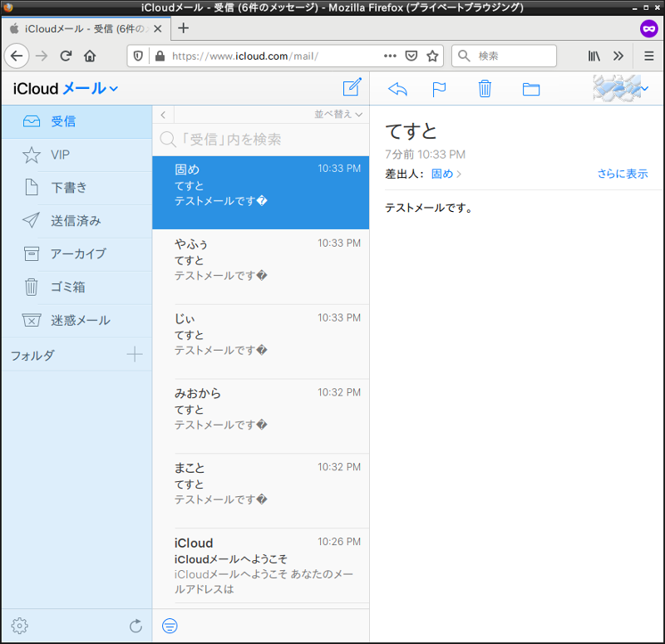Compose a new mail message

(352, 87)
